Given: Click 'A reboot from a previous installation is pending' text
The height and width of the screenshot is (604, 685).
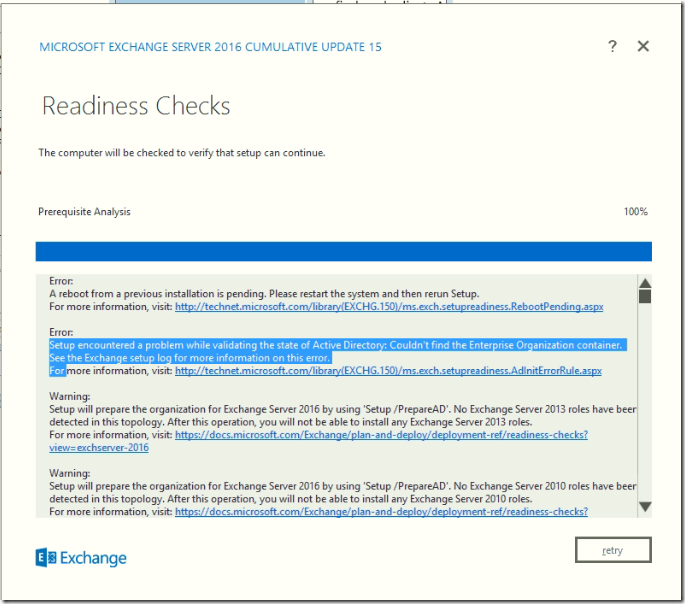Looking at the screenshot, I should click(264, 294).
